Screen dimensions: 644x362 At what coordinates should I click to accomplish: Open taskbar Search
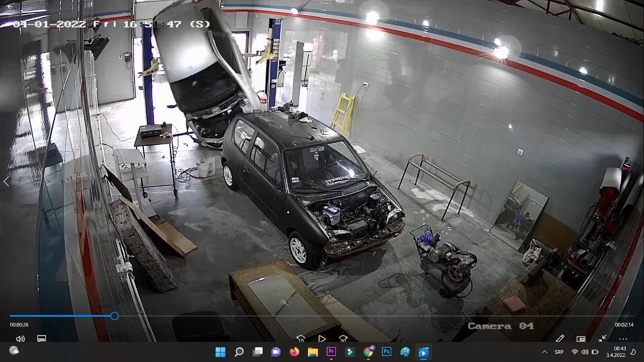(x=239, y=352)
